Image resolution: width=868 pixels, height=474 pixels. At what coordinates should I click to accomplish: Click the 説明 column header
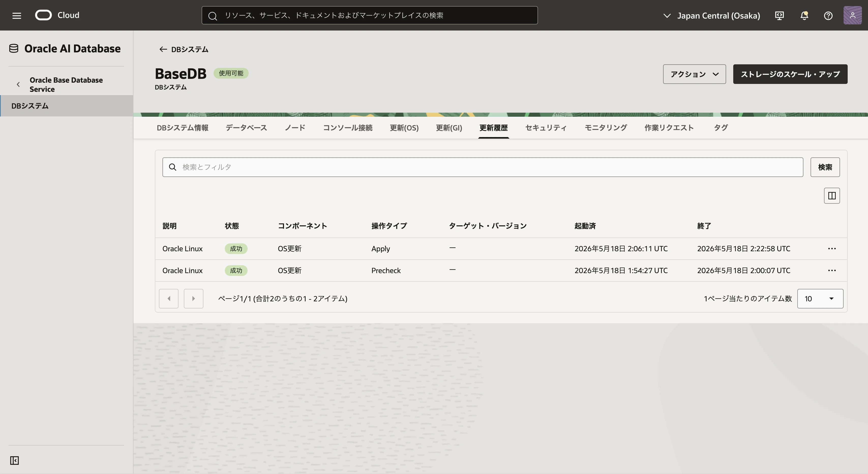pos(170,226)
